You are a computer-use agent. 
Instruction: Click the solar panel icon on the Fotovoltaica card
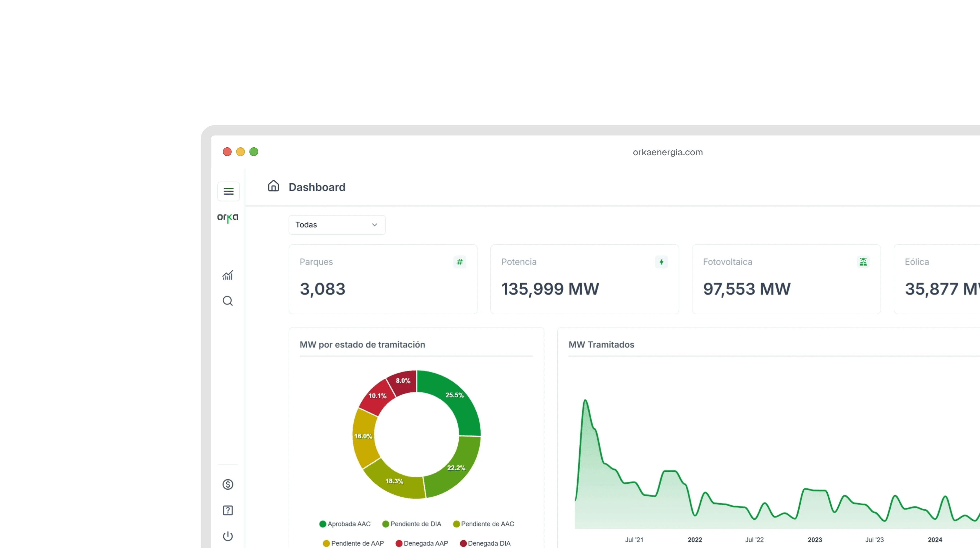pos(863,262)
